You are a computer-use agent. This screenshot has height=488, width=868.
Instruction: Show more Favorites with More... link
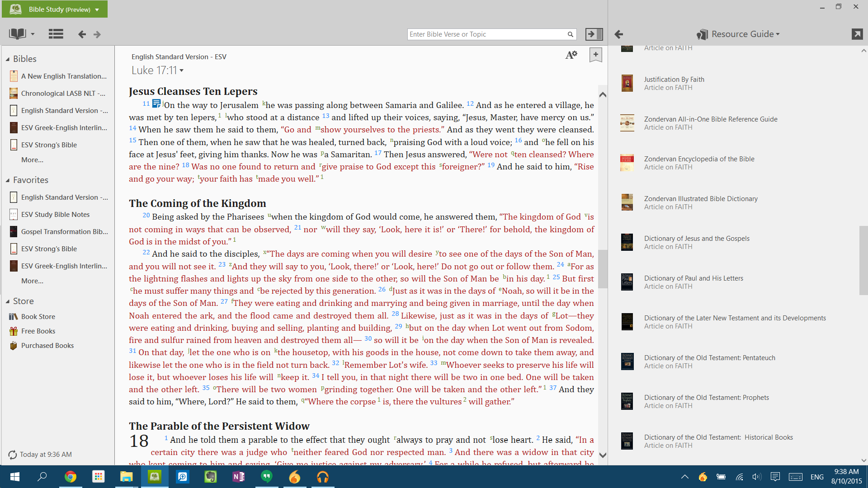[x=32, y=281]
